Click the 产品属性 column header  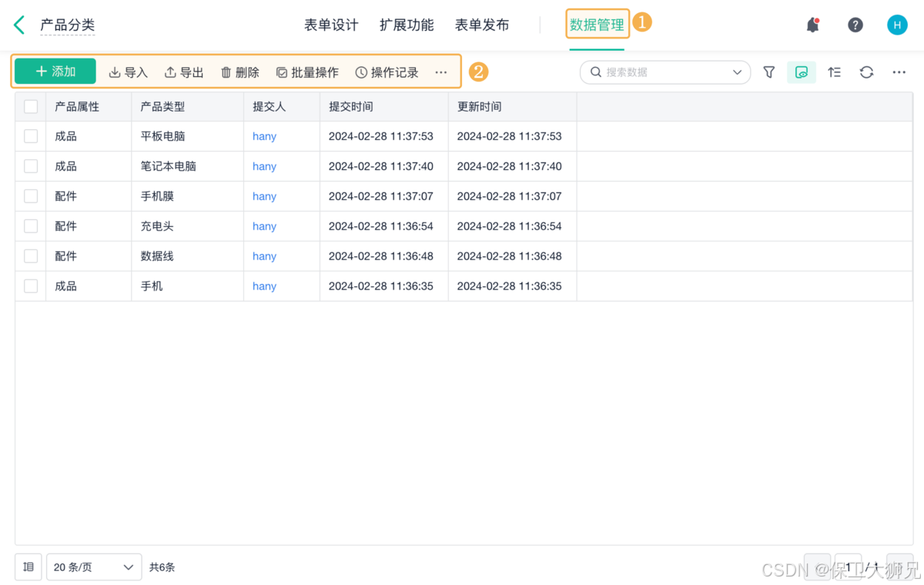(89, 107)
